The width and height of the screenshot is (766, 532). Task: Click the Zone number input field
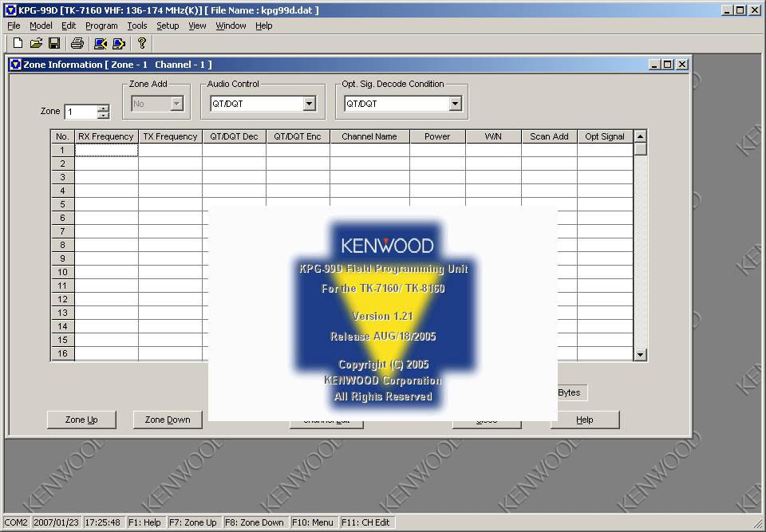click(x=81, y=112)
